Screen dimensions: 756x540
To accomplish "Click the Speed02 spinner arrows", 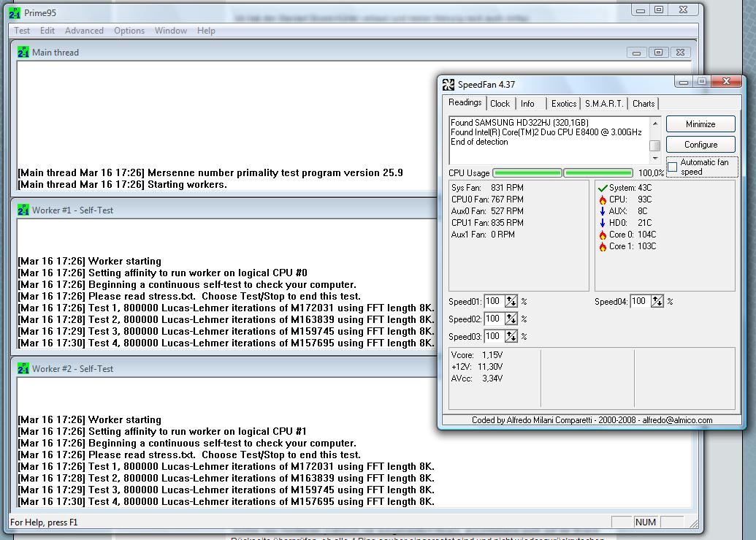I will coord(511,319).
